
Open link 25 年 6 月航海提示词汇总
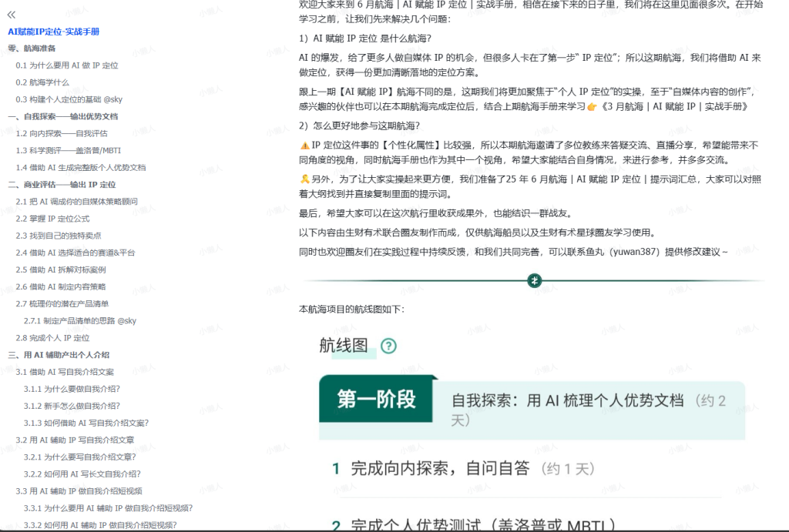602,179
